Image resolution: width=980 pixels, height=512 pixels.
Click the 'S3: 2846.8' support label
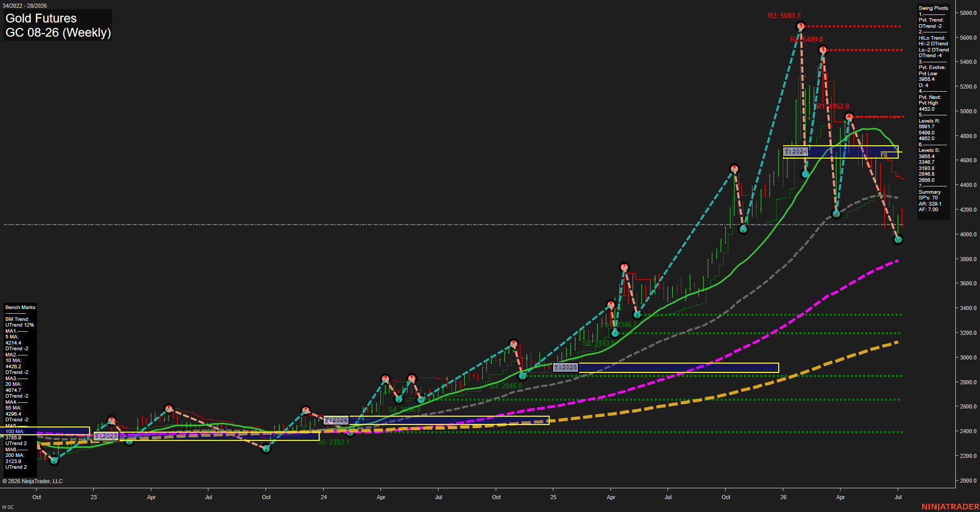[x=506, y=386]
